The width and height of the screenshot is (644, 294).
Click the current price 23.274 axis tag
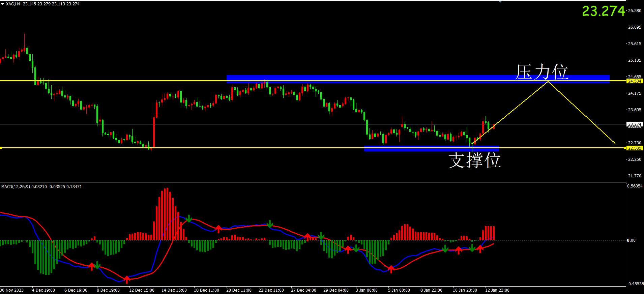tap(634, 124)
